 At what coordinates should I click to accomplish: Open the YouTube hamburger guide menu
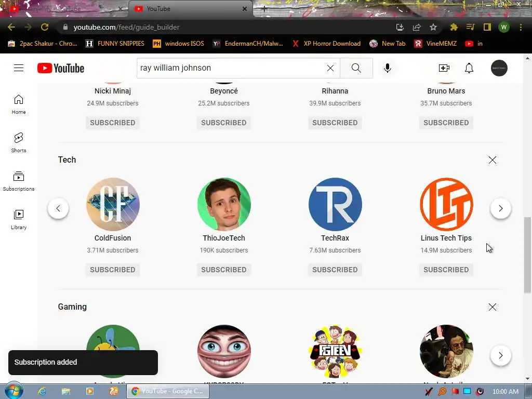[19, 68]
